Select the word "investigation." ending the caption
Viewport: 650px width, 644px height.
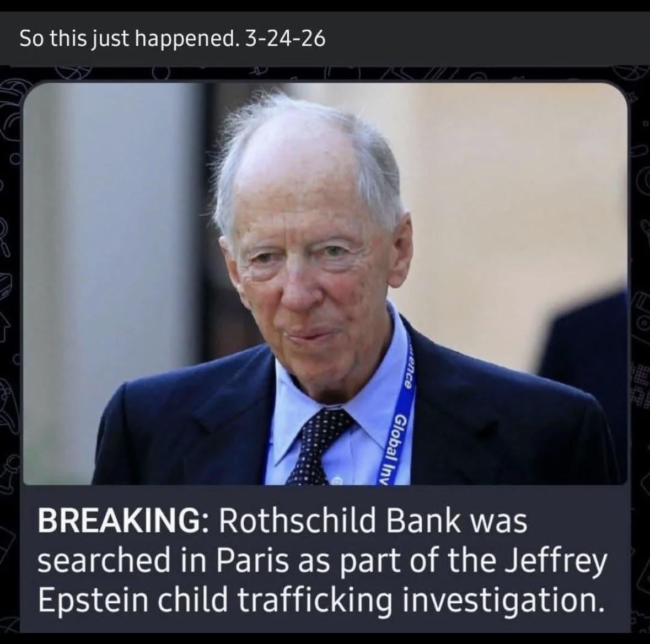(x=499, y=601)
